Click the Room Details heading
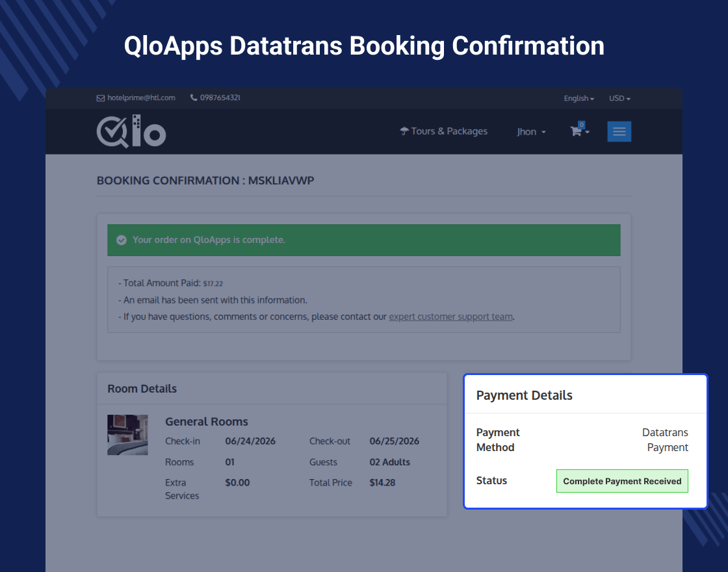The image size is (728, 572). coord(142,389)
